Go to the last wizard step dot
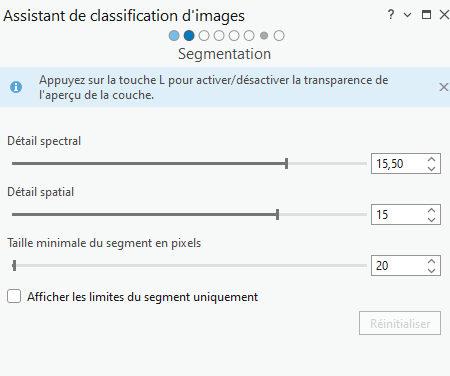The height and width of the screenshot is (376, 450). coord(279,36)
